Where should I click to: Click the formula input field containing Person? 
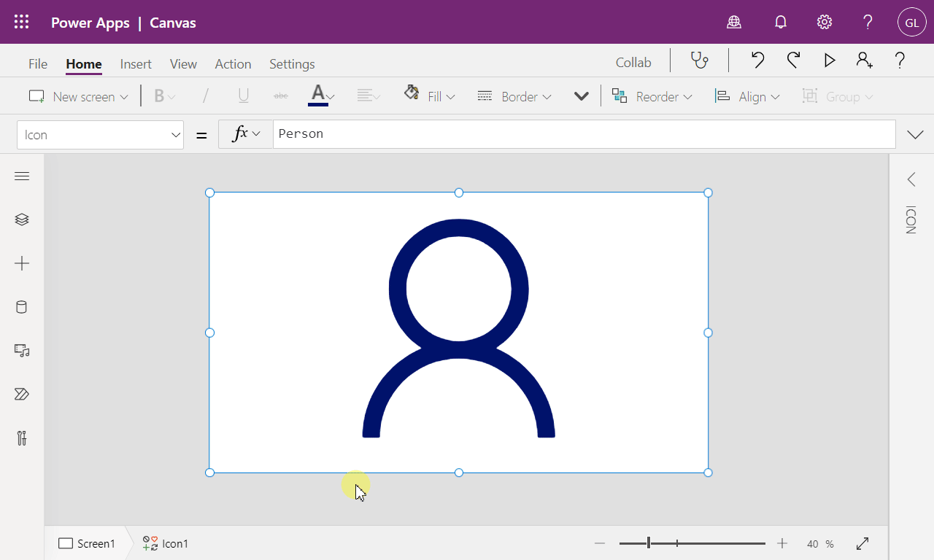pyautogui.click(x=584, y=134)
